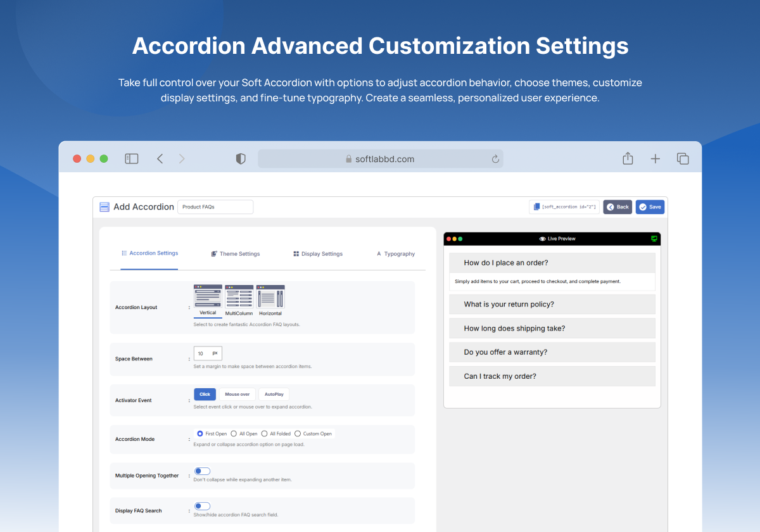Open a new tab with plus icon
760x532 pixels.
pos(655,159)
